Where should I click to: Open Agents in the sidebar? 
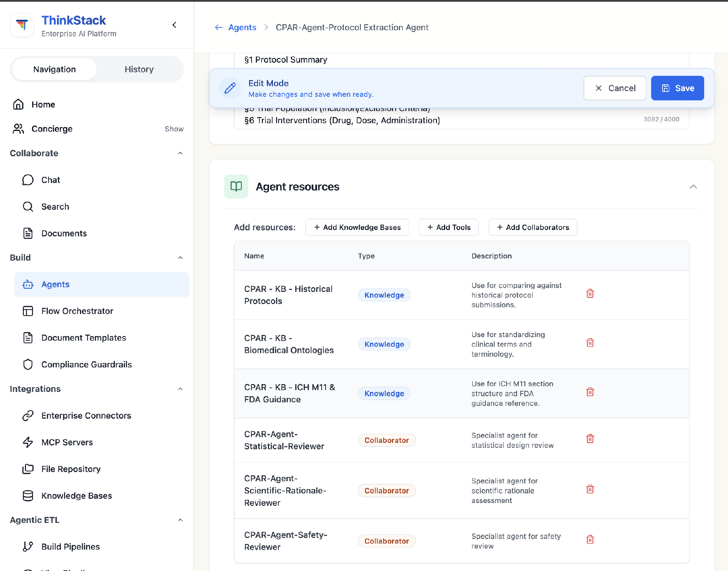click(x=102, y=284)
